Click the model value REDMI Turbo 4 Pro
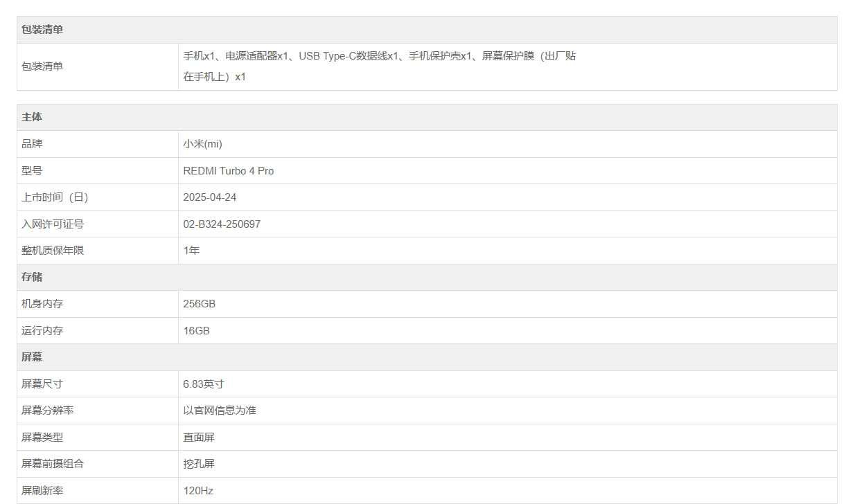Image resolution: width=855 pixels, height=504 pixels. pyautogui.click(x=228, y=171)
